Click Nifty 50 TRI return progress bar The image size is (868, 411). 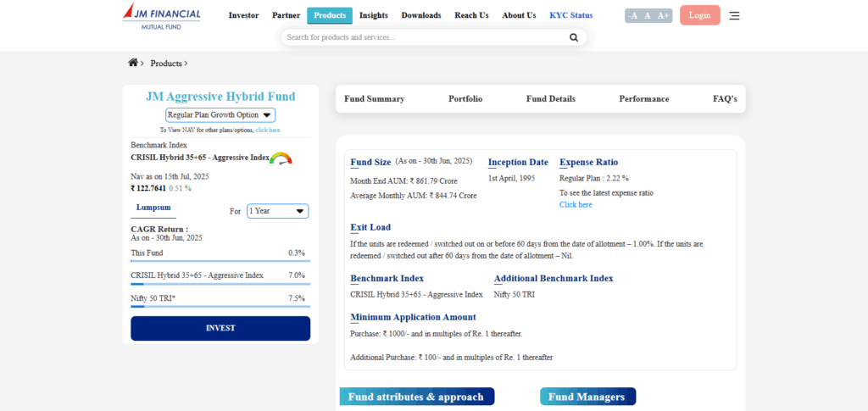220,307
